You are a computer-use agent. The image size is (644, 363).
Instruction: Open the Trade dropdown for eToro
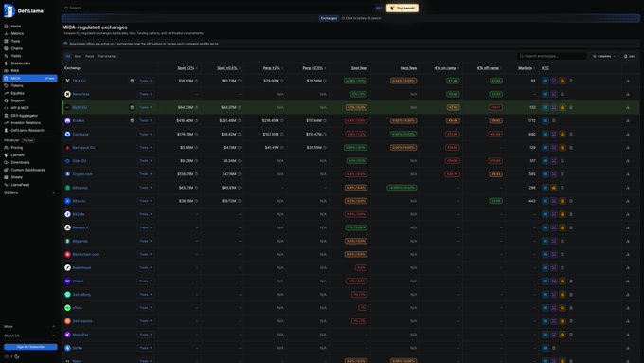146,307
